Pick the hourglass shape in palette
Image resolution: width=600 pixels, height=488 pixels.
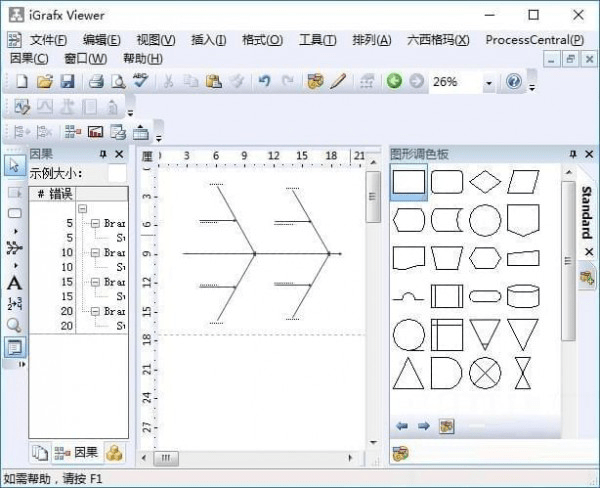click(x=523, y=373)
